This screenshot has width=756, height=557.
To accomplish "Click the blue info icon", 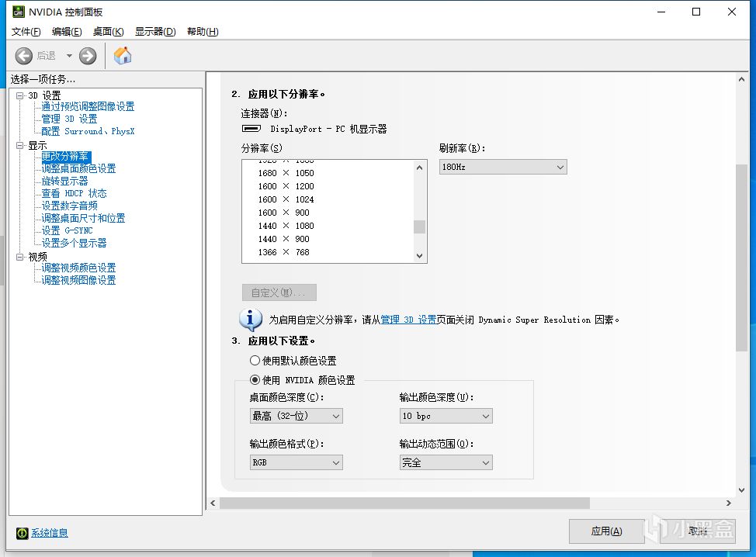I will [251, 319].
